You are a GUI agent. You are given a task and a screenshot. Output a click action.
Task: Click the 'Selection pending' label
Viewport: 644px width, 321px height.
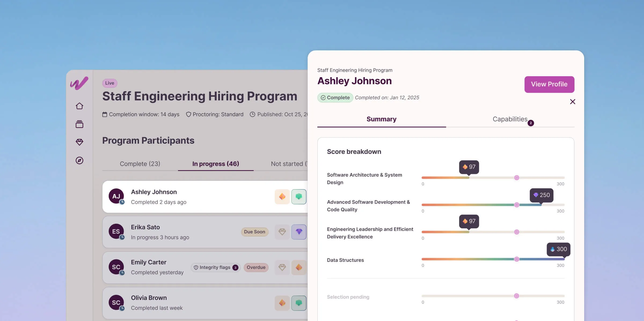pos(348,297)
